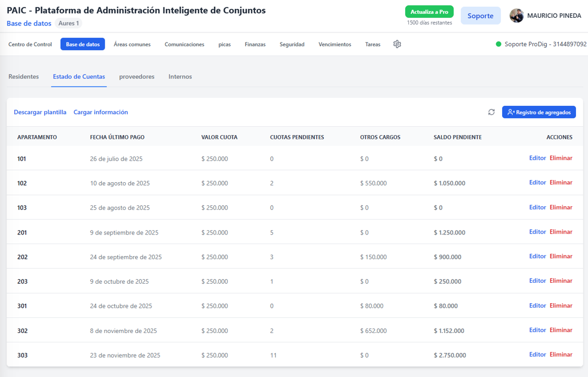The width and height of the screenshot is (588, 377).
Task: Click the green support status dot
Action: (x=498, y=45)
